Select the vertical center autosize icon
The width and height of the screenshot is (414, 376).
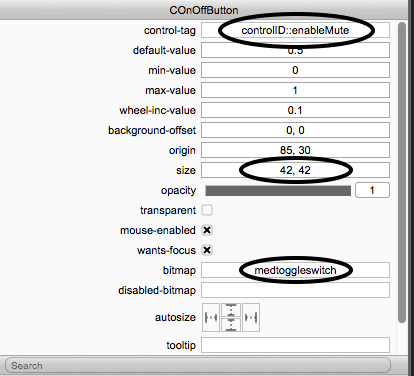pyautogui.click(x=231, y=317)
